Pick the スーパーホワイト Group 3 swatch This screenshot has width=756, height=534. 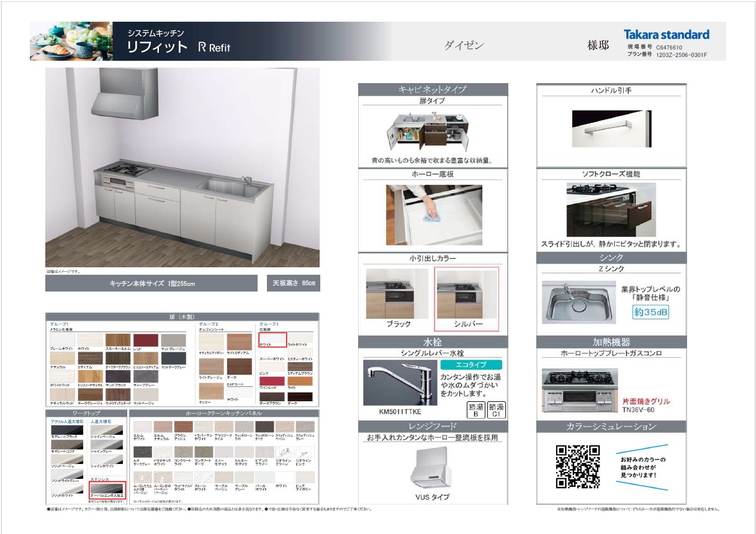272,351
